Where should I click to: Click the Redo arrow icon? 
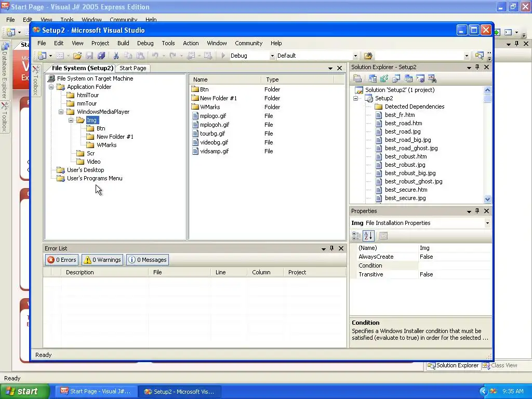pos(172,56)
